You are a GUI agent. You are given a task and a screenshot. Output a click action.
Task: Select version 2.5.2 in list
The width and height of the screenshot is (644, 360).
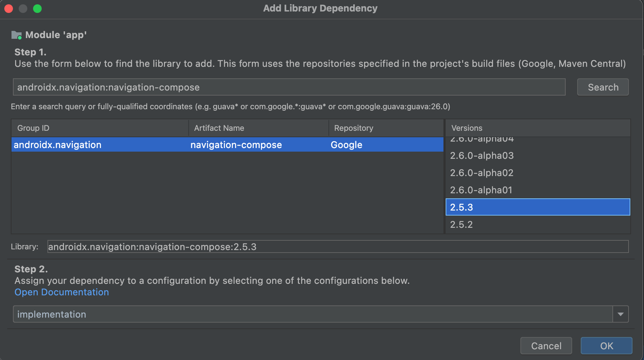point(538,225)
